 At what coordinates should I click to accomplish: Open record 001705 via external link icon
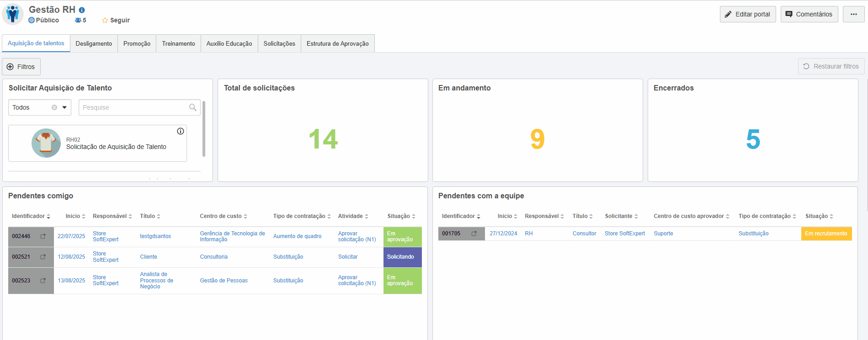[x=474, y=234]
